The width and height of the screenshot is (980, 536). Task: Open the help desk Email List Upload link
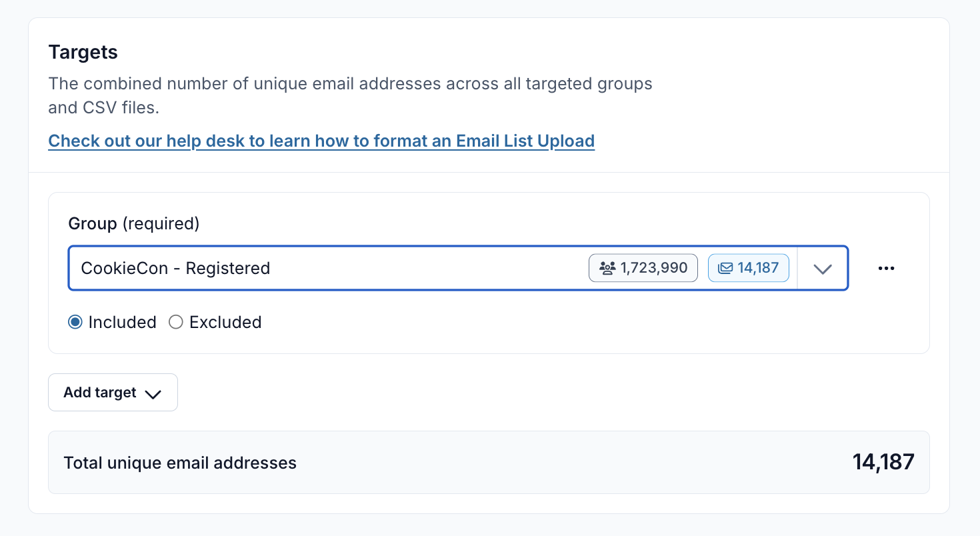pos(321,141)
